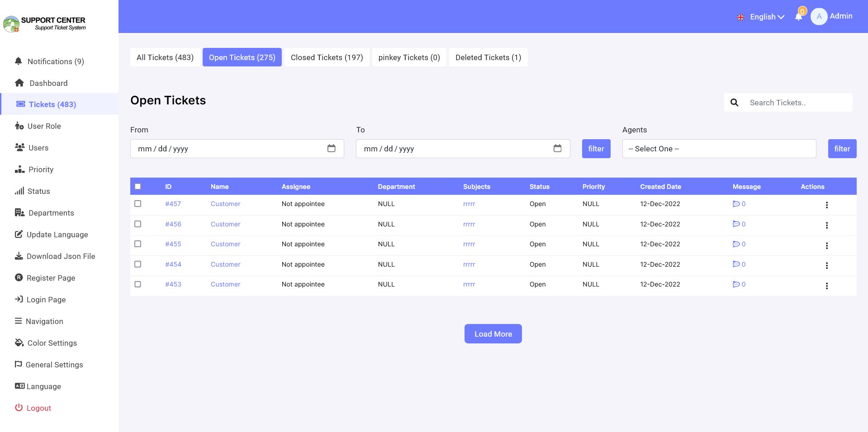Open actions menu for ticket #453
The image size is (868, 432).
827,286
